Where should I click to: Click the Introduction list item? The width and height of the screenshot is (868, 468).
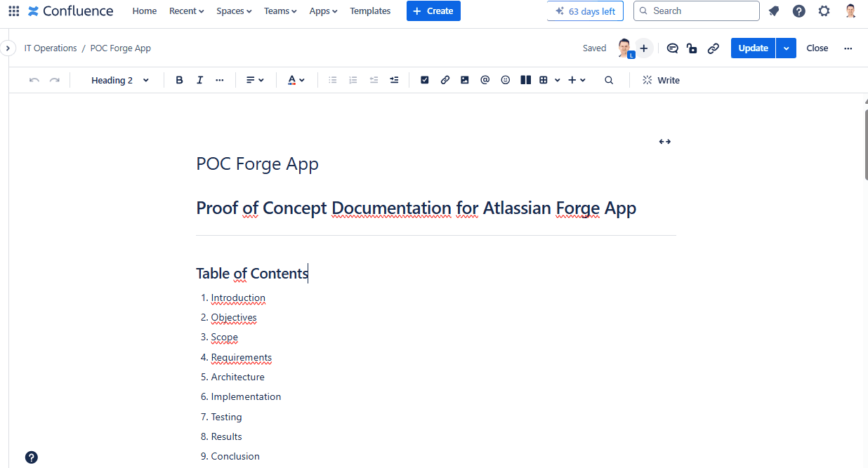pyautogui.click(x=238, y=297)
